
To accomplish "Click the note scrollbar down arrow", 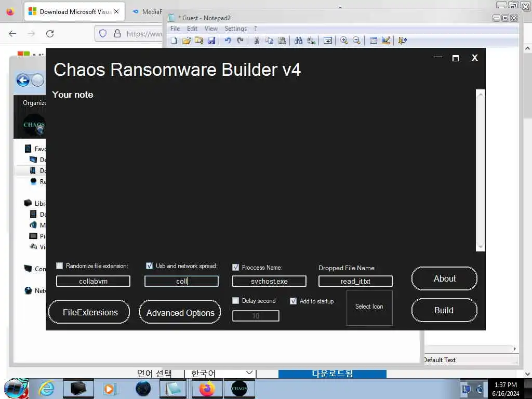I will pos(480,247).
